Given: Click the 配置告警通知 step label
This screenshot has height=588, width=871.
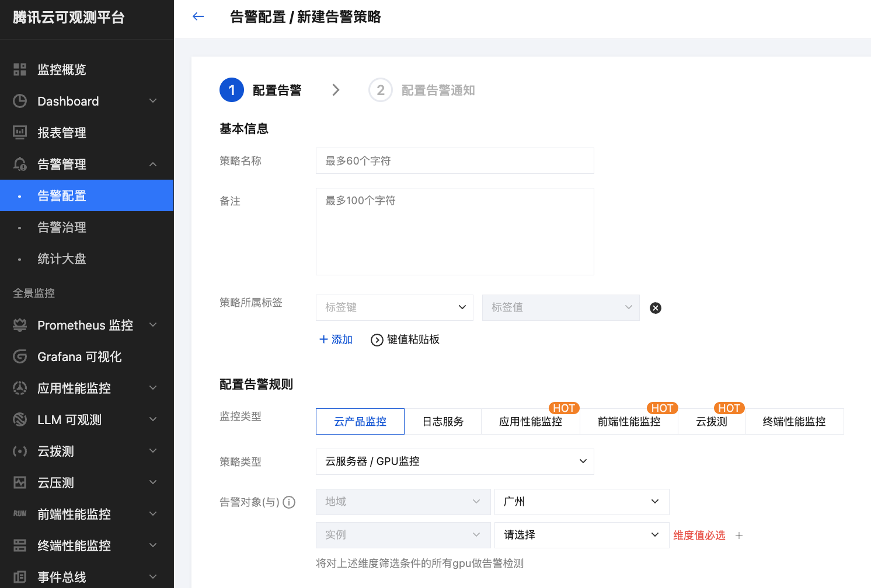Looking at the screenshot, I should point(438,90).
